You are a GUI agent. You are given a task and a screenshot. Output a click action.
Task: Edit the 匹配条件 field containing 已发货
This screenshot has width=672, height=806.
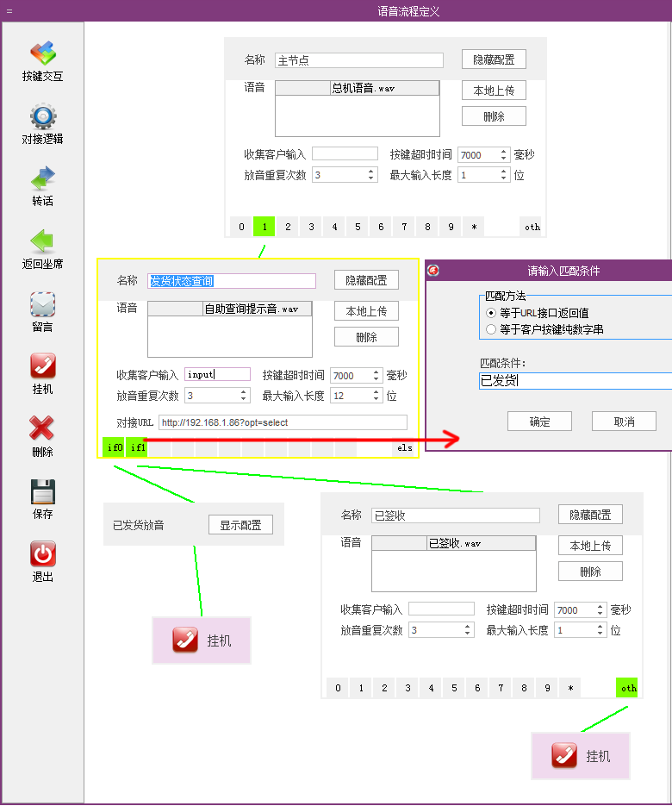576,381
